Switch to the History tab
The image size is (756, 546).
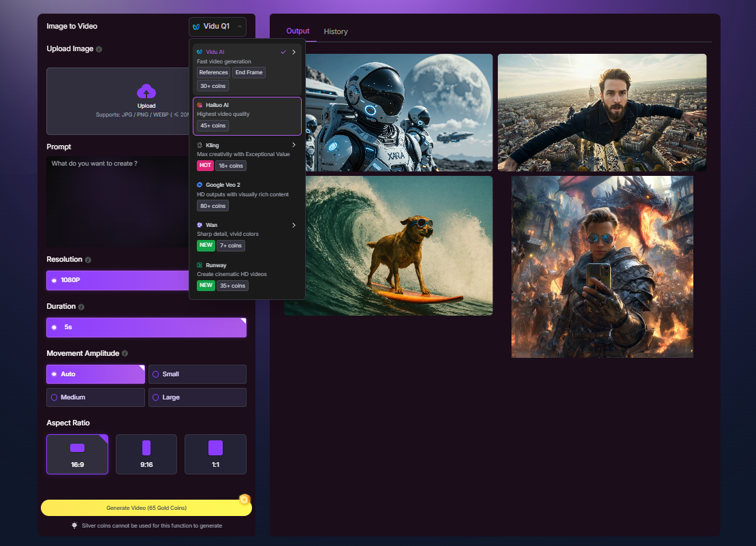point(336,31)
